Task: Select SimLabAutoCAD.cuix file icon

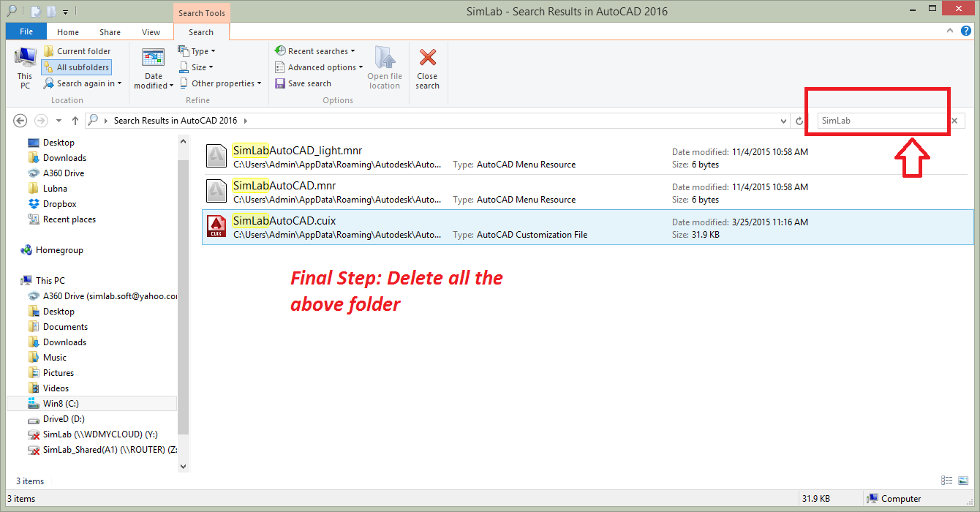Action: point(216,227)
